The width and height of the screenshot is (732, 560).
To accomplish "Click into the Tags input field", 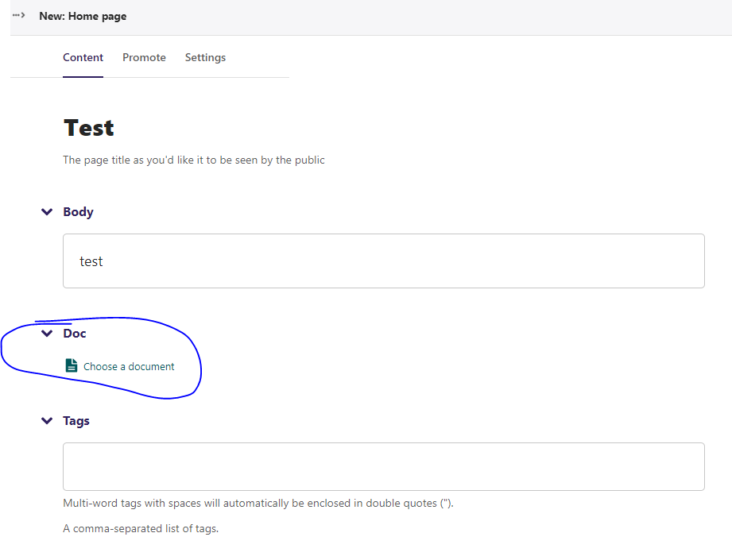I will 384,467.
